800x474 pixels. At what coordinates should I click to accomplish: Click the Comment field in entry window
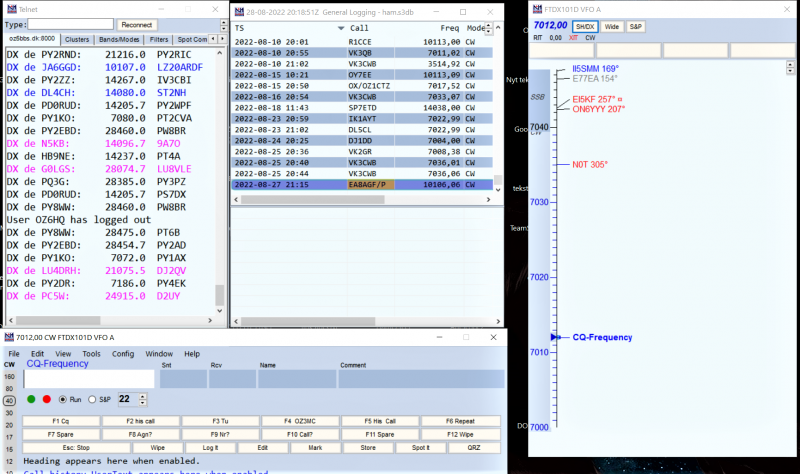coord(421,379)
